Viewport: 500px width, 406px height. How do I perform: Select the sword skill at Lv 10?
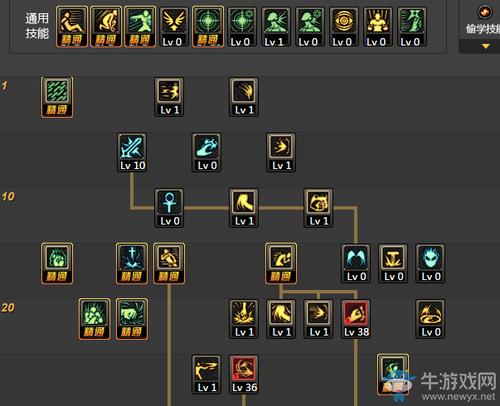[132, 152]
